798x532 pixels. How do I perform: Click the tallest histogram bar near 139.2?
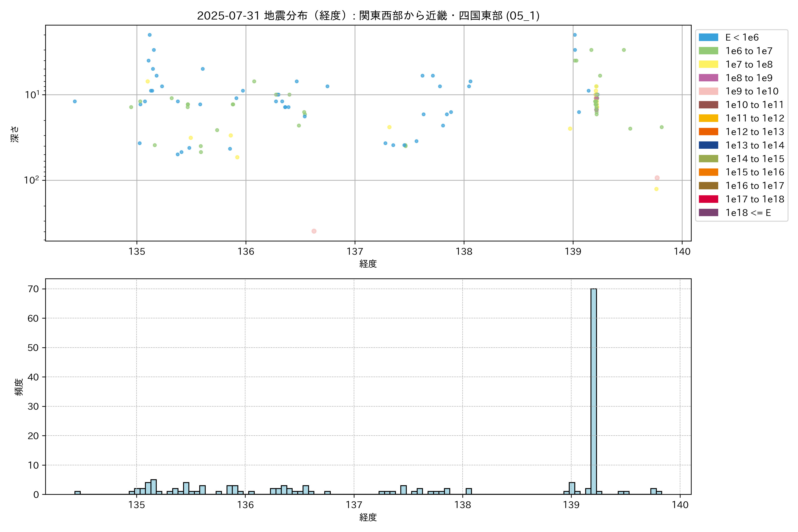click(593, 390)
